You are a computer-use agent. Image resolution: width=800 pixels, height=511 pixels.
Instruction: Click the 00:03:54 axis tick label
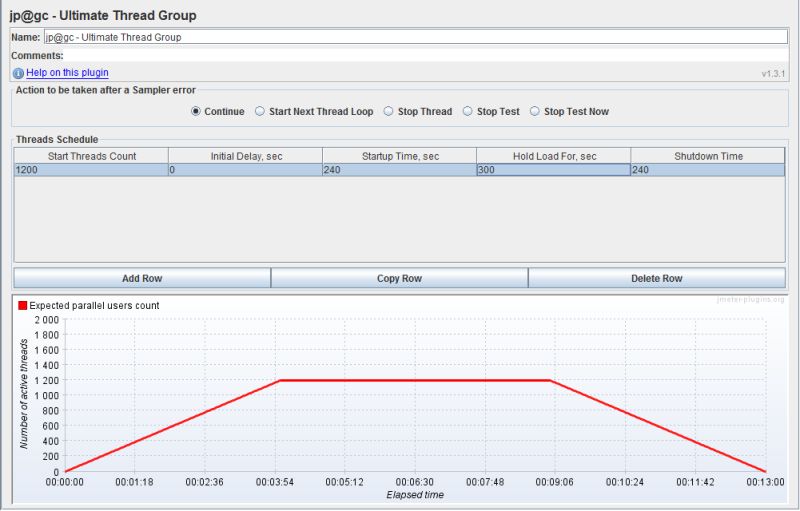274,482
